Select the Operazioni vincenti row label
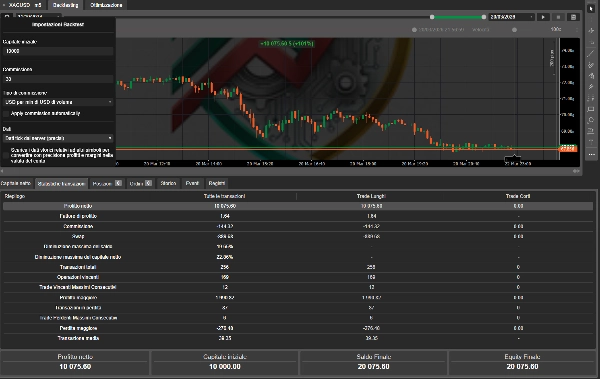This screenshot has height=379, width=600. tap(78, 277)
